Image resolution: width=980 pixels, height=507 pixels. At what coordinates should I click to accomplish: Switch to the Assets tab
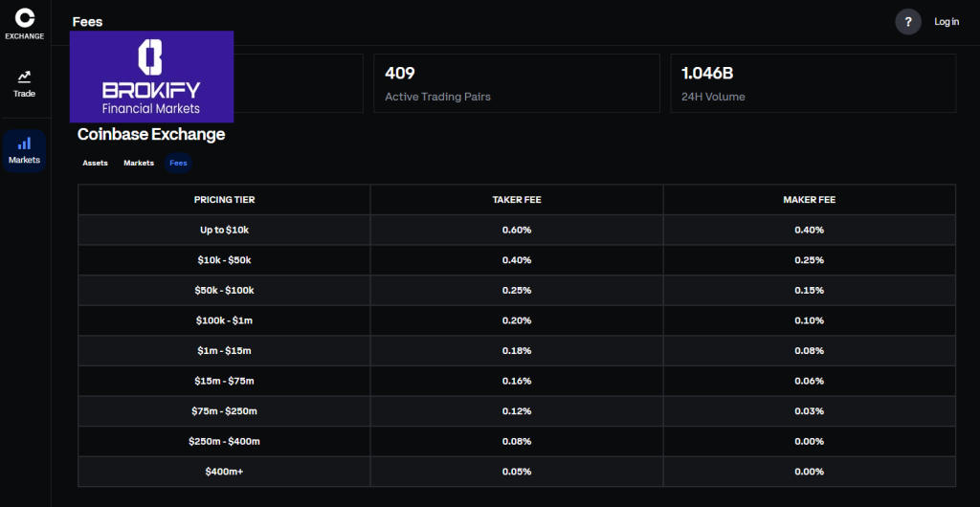point(95,164)
